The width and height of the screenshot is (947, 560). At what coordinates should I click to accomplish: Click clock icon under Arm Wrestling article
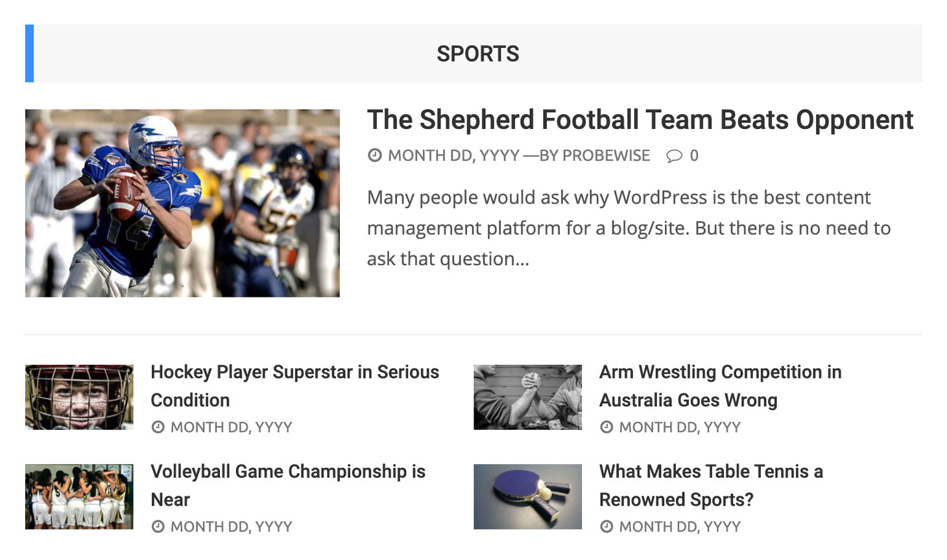(x=606, y=427)
